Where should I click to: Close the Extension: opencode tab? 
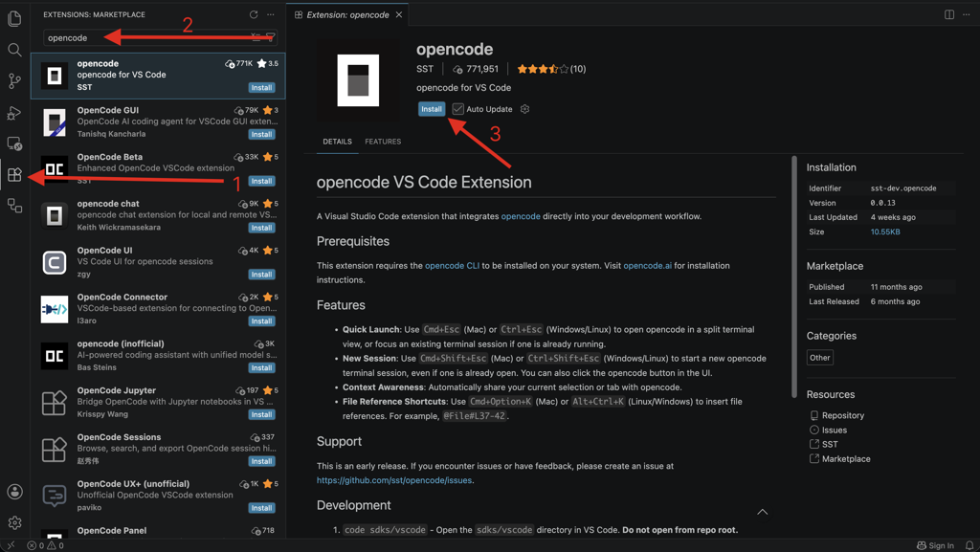pyautogui.click(x=399, y=14)
